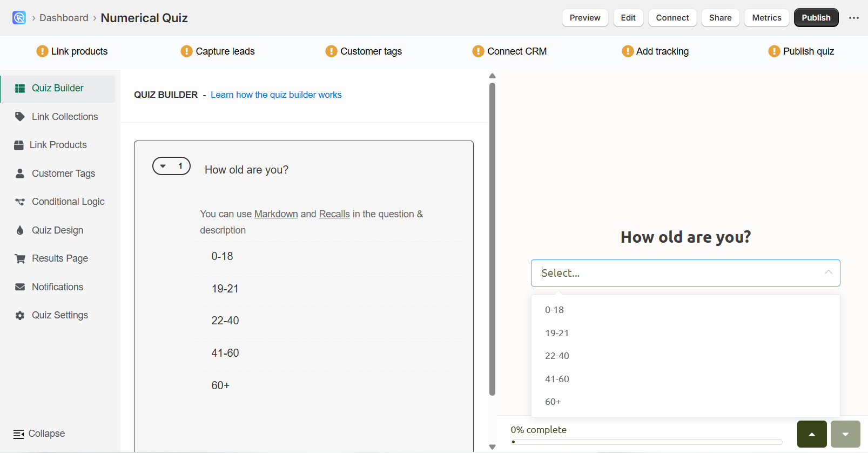Collapse dropdown using the chevron arrow
This screenshot has height=453, width=868.
(x=828, y=272)
